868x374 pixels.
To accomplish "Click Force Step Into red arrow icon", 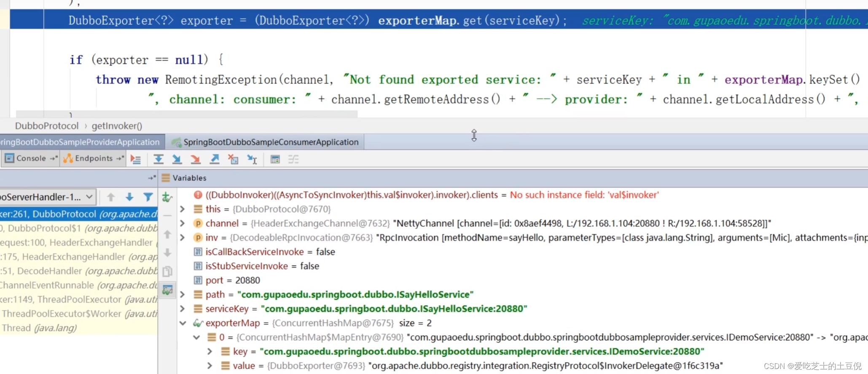I will coord(196,159).
